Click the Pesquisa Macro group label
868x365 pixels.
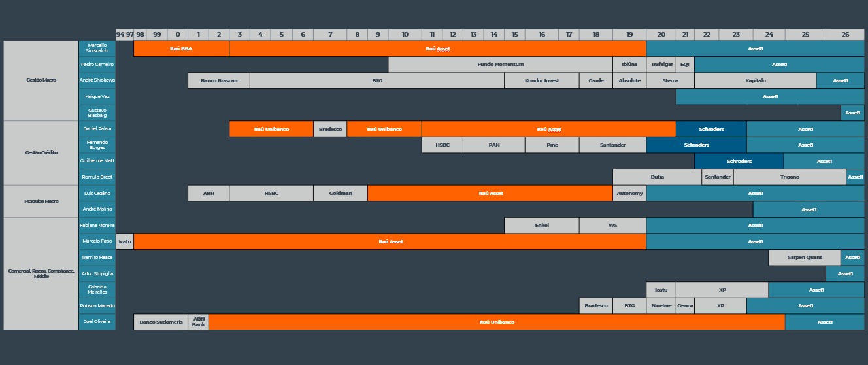41,201
